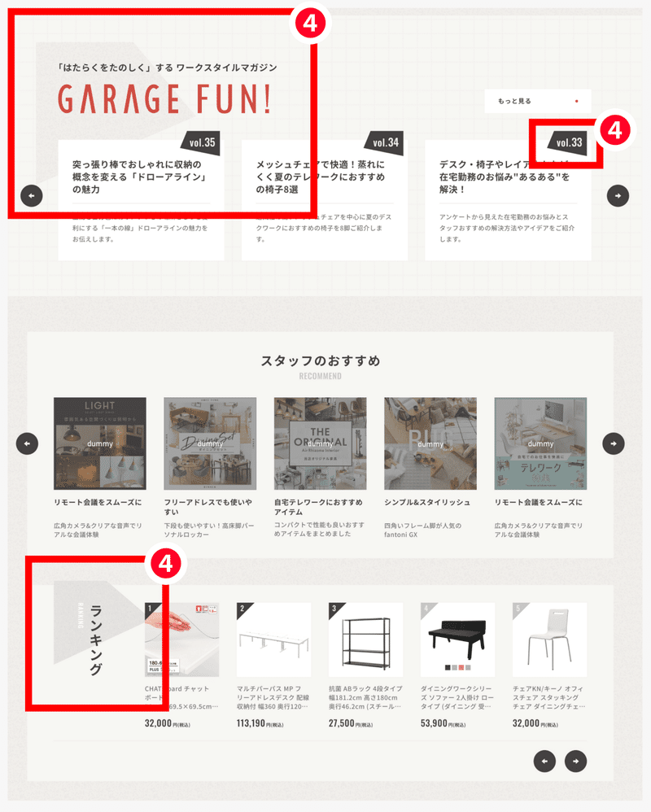This screenshot has width=651, height=812.
Task: Select the Dining Set recommendation thumbnail
Action: point(210,443)
